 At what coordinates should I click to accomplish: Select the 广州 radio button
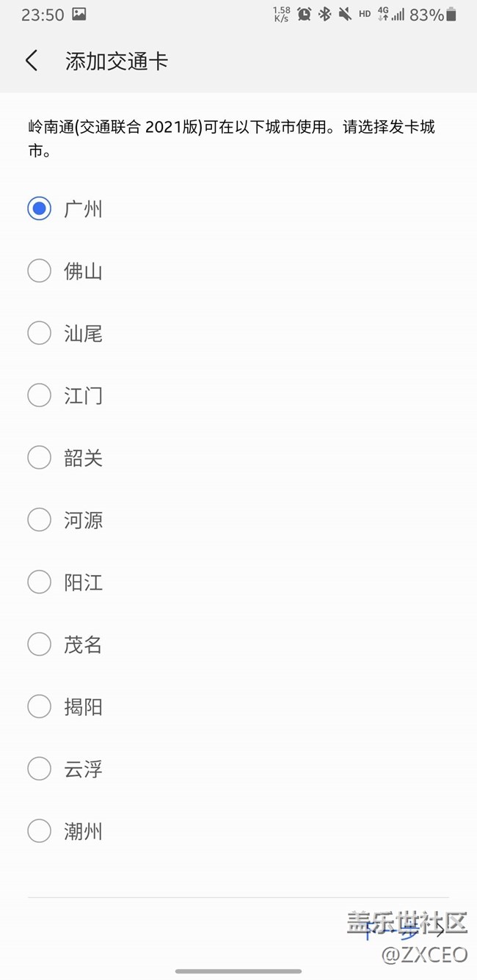[x=39, y=208]
